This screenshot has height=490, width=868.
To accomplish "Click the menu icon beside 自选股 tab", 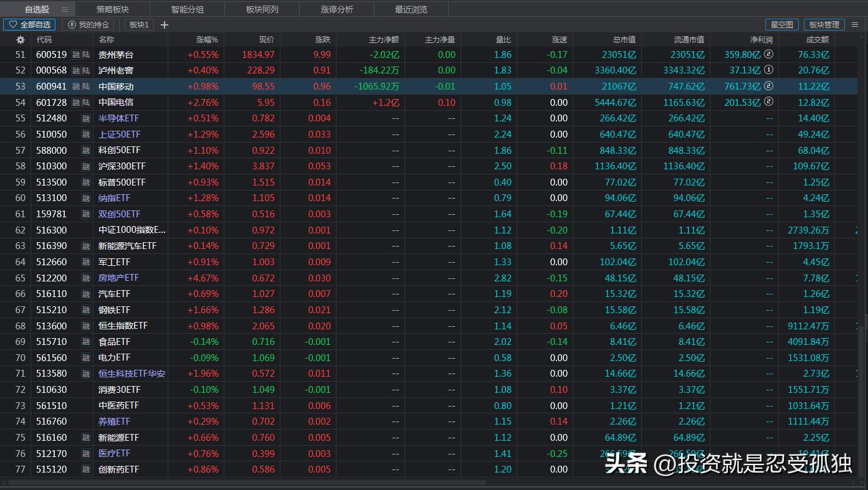I will (64, 9).
